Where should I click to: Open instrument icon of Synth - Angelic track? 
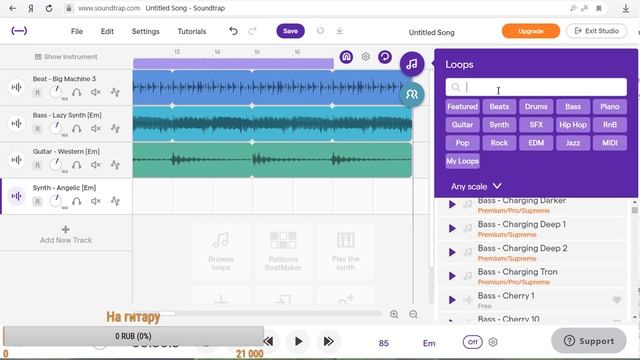pyautogui.click(x=17, y=196)
